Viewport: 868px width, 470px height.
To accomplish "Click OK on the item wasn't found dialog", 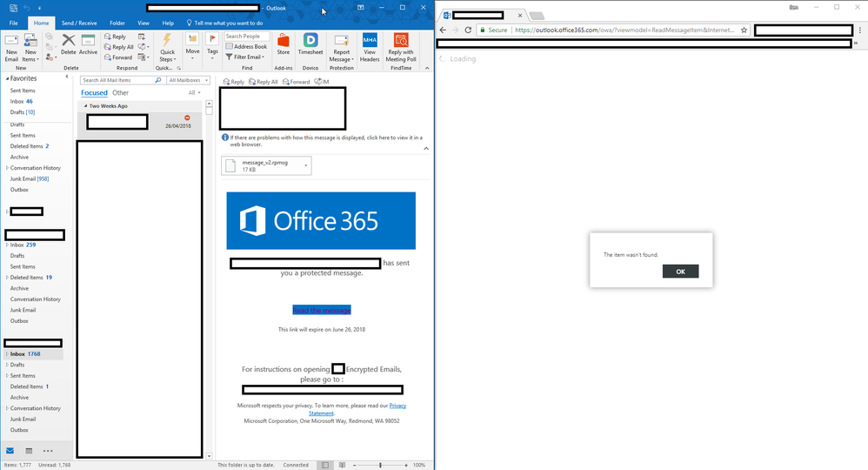I will point(680,272).
